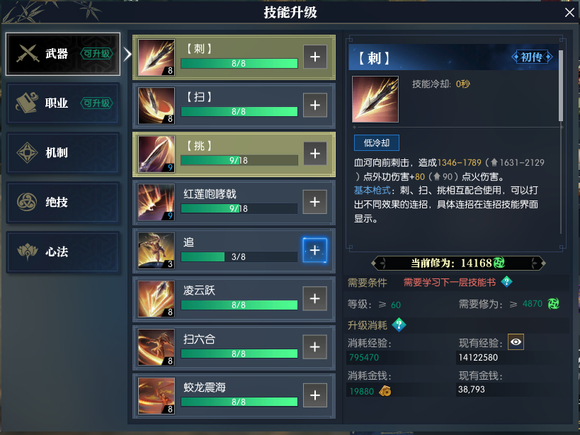Viewport: 580px width, 435px height.
Task: Select the 【扫】 skill icon
Action: point(156,106)
